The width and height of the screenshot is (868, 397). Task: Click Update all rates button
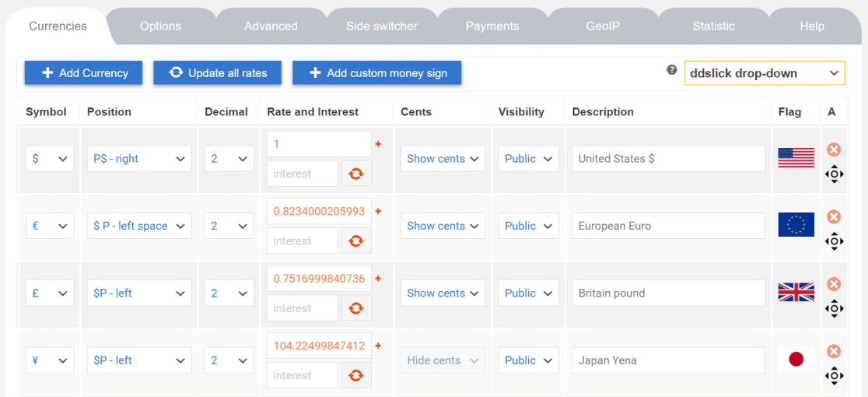tap(218, 73)
